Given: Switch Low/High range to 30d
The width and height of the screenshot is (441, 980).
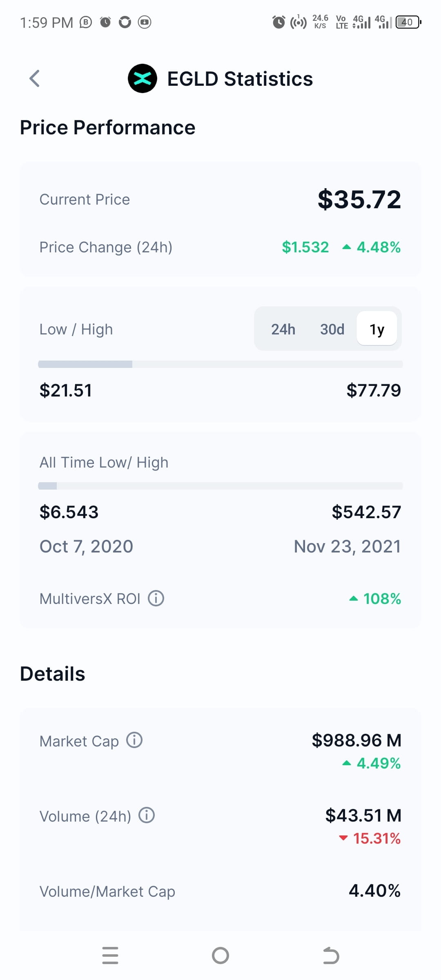Looking at the screenshot, I should 332,329.
